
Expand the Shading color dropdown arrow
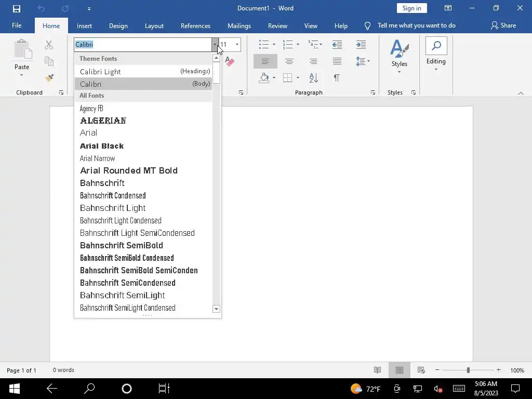274,78
